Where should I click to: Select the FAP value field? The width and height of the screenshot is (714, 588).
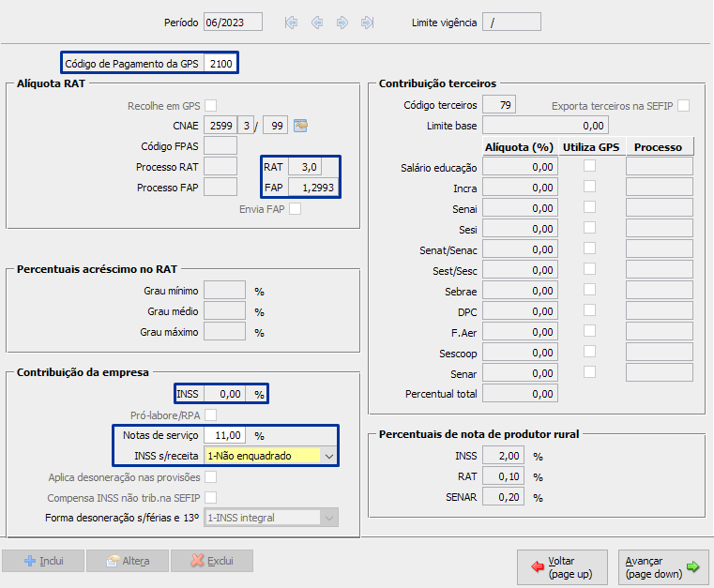[313, 188]
